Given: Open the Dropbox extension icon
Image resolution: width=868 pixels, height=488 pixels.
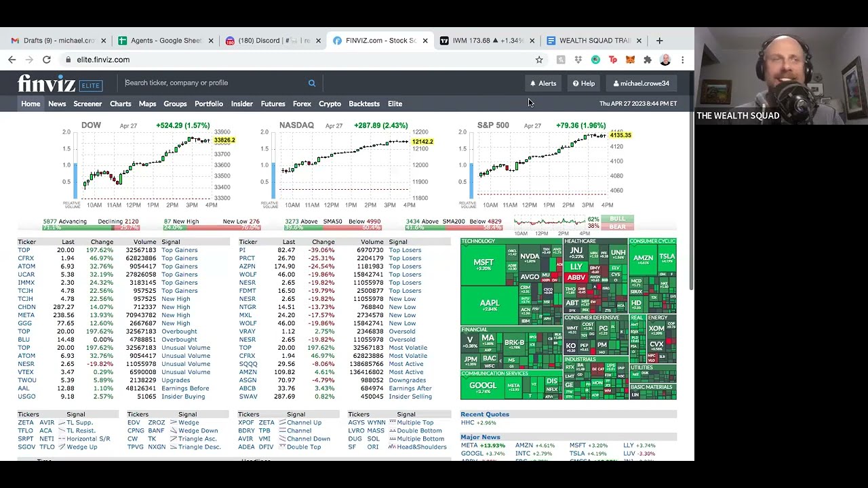Looking at the screenshot, I should coord(578,60).
